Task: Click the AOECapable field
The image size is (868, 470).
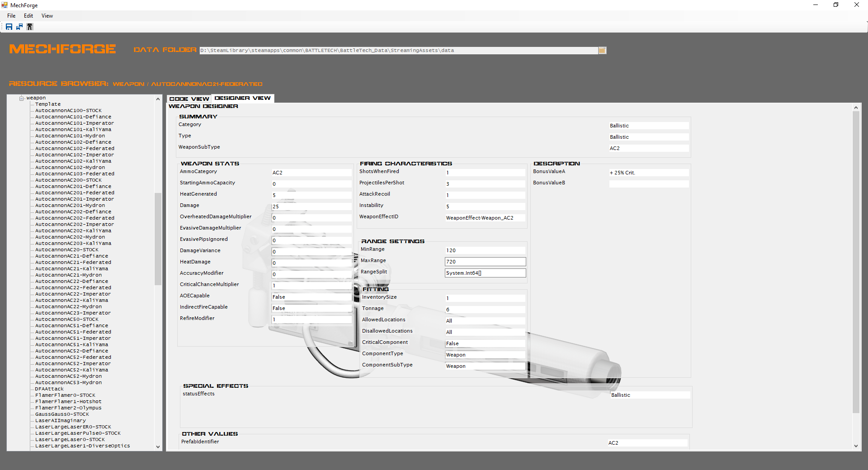Action: pos(311,297)
